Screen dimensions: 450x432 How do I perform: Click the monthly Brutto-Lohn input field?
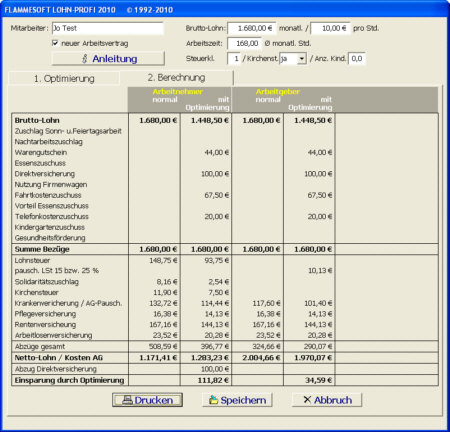point(252,28)
